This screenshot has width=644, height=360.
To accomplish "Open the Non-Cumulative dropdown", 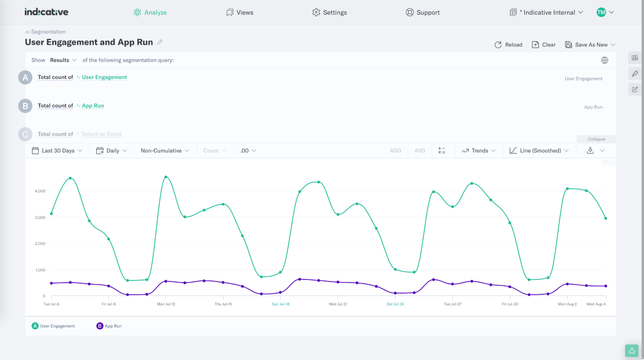I will click(165, 151).
